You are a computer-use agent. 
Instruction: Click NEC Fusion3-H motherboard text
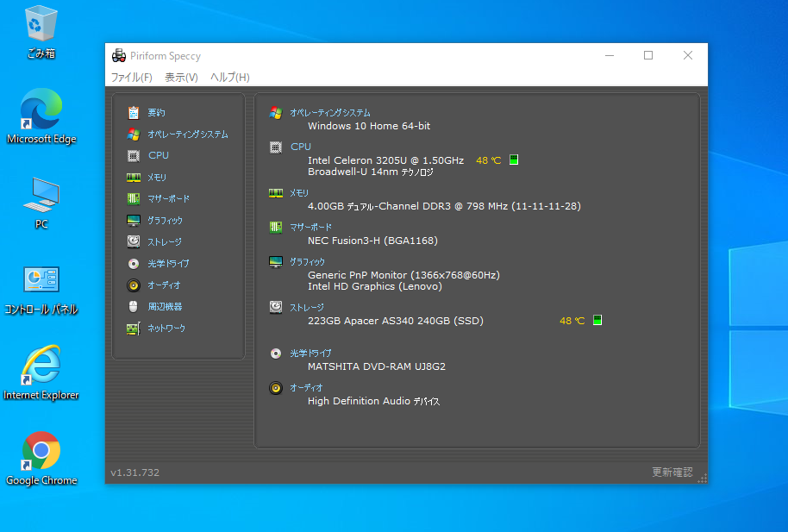point(372,241)
